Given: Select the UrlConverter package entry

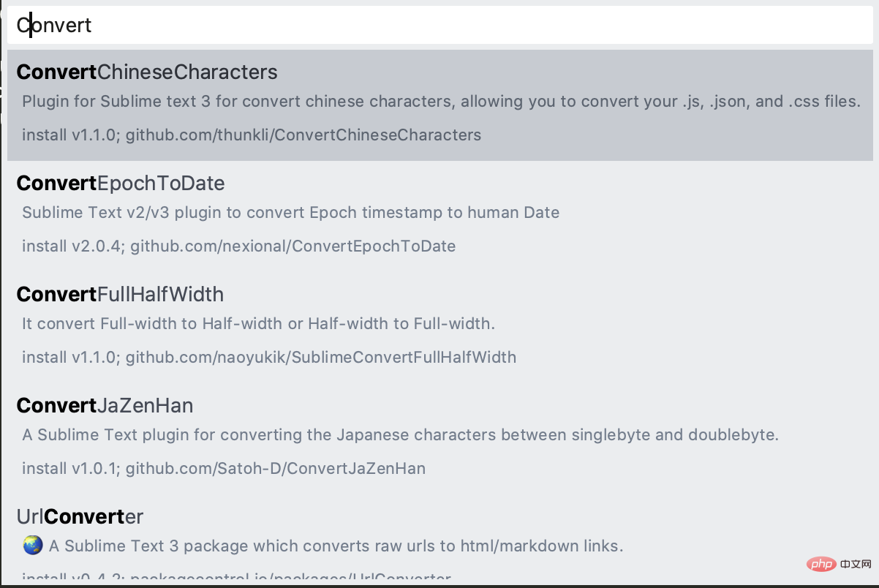Looking at the screenshot, I should [x=439, y=538].
